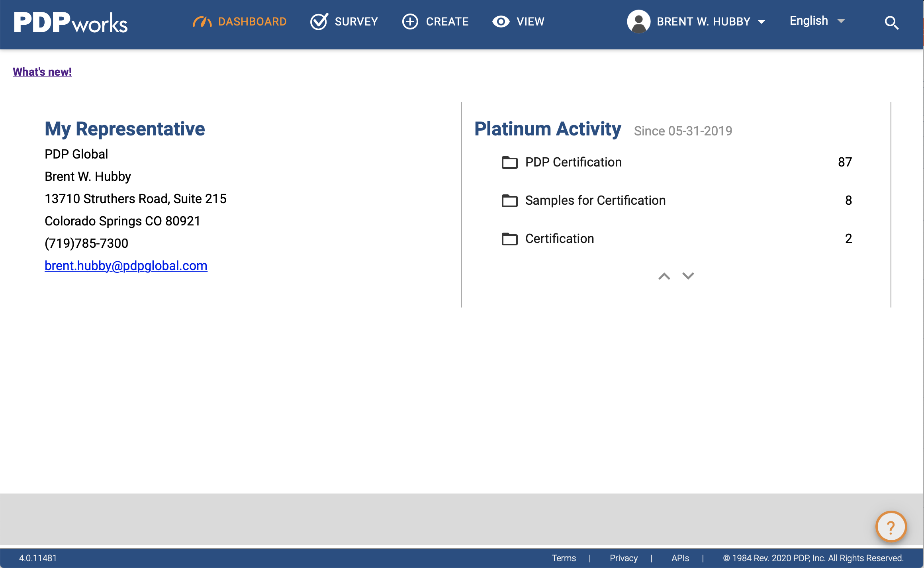Click the View eye icon

click(501, 22)
